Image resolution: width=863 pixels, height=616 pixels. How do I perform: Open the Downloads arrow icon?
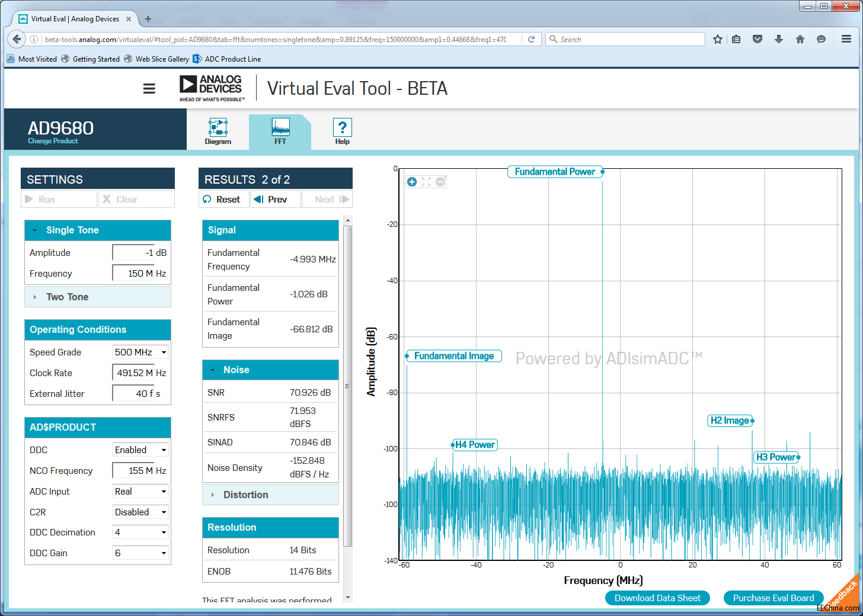coord(779,39)
